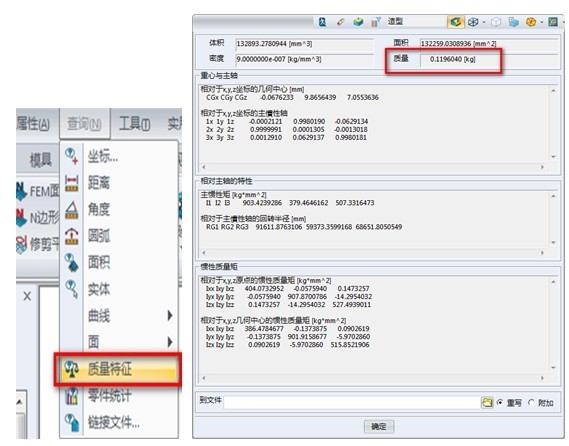The image size is (569, 446).
Task: Click scroll-up arrow in 重心与主轴 panel
Action: (553, 90)
